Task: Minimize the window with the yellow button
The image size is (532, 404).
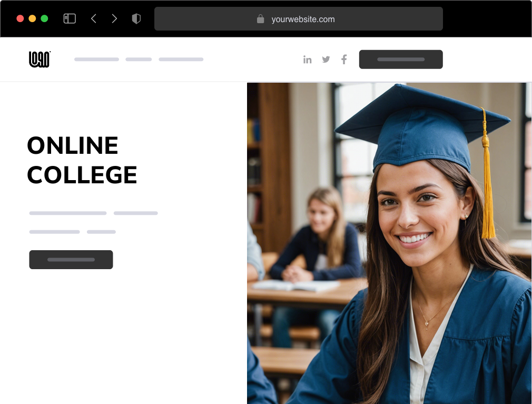Action: pyautogui.click(x=32, y=18)
